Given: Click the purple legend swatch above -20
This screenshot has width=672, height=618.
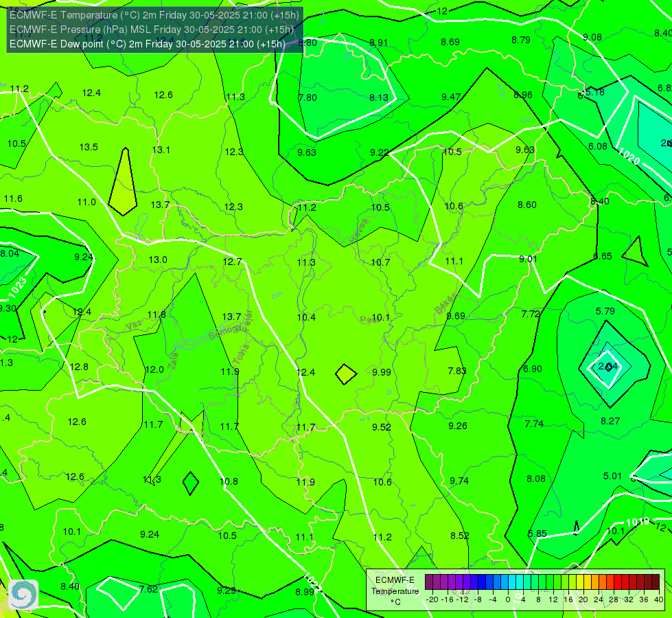Looking at the screenshot, I should [429, 582].
